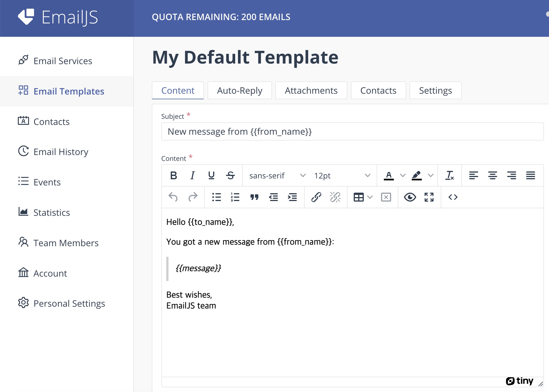Insert a link with the link icon
The height and width of the screenshot is (392, 549).
[316, 197]
